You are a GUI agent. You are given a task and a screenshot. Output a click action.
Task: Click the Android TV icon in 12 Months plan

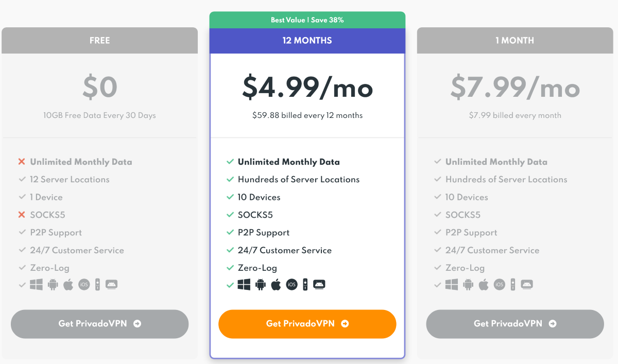tap(319, 284)
